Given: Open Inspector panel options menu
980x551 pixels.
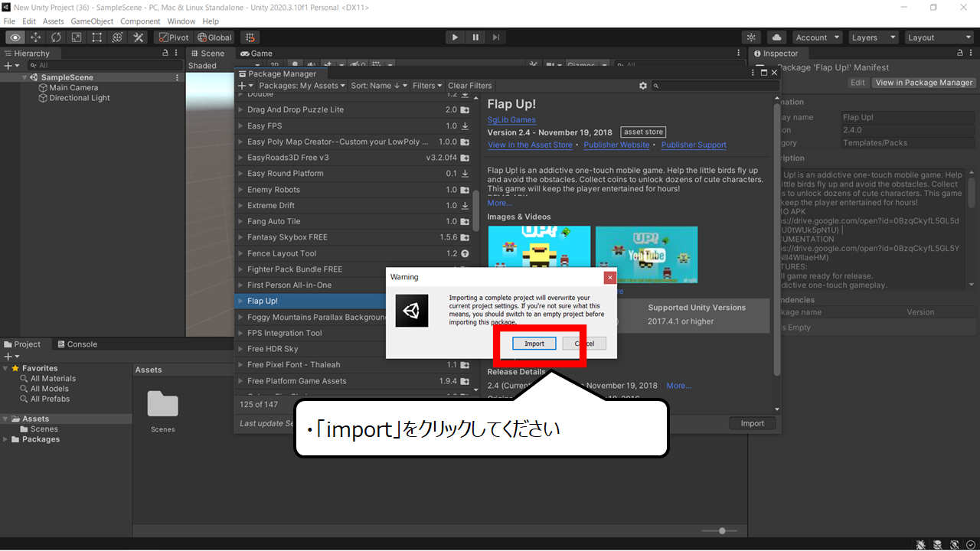Looking at the screenshot, I should pos(972,54).
